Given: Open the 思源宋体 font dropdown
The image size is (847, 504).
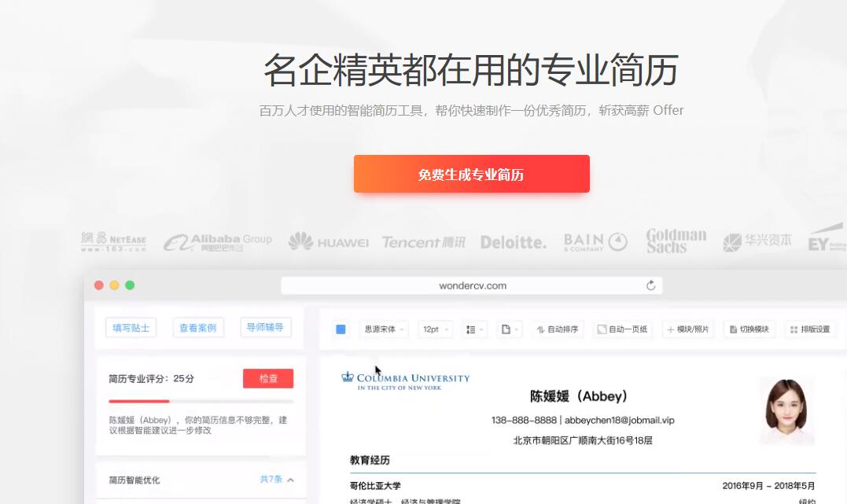Looking at the screenshot, I should [384, 329].
